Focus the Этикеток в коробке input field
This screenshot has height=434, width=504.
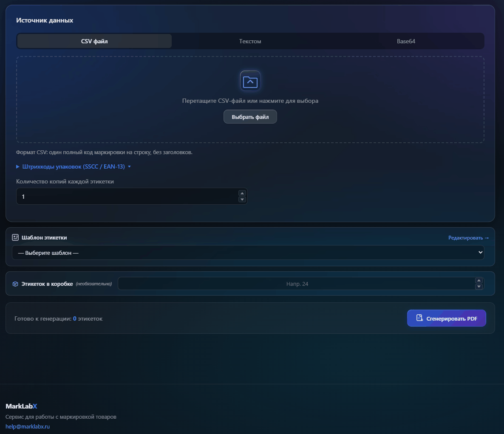pos(297,284)
